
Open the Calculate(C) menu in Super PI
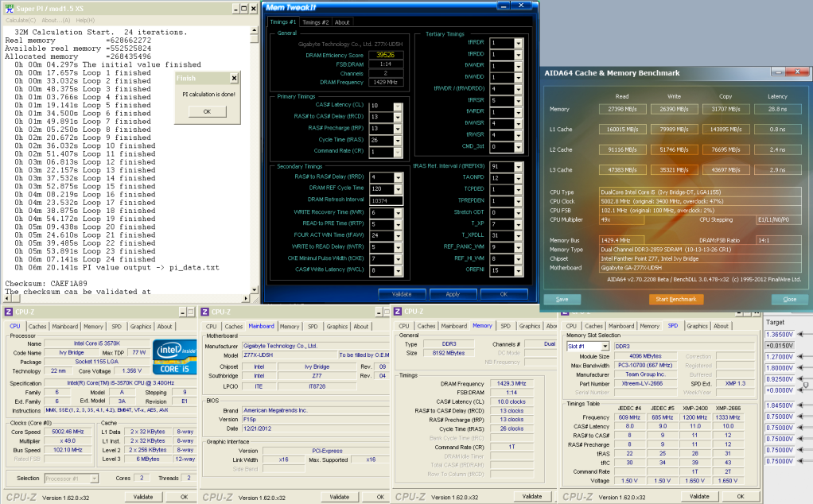pyautogui.click(x=20, y=20)
